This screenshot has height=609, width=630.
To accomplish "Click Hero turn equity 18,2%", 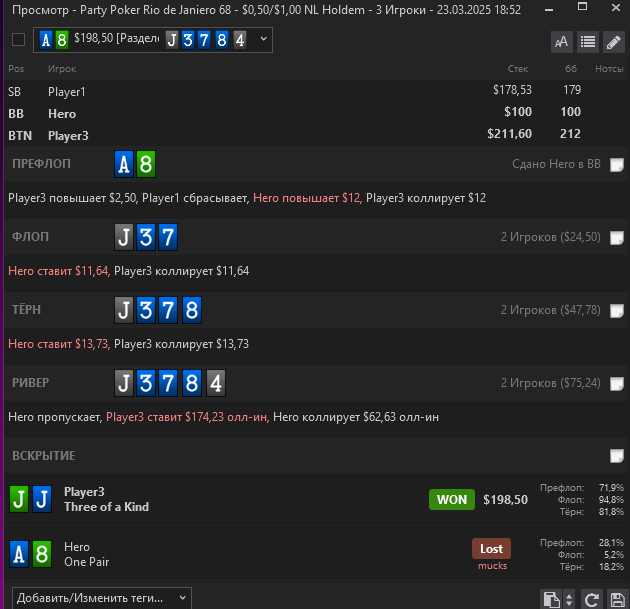I will pyautogui.click(x=611, y=567).
